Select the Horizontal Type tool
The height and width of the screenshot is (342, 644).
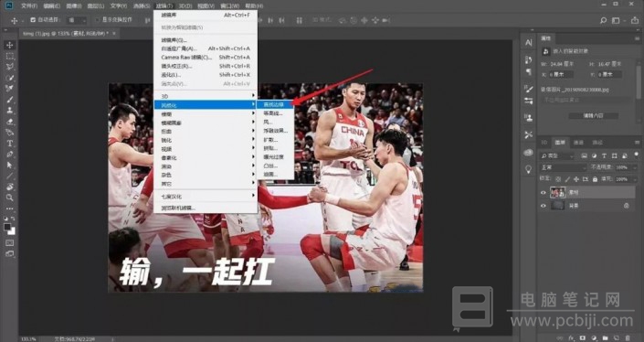point(10,143)
